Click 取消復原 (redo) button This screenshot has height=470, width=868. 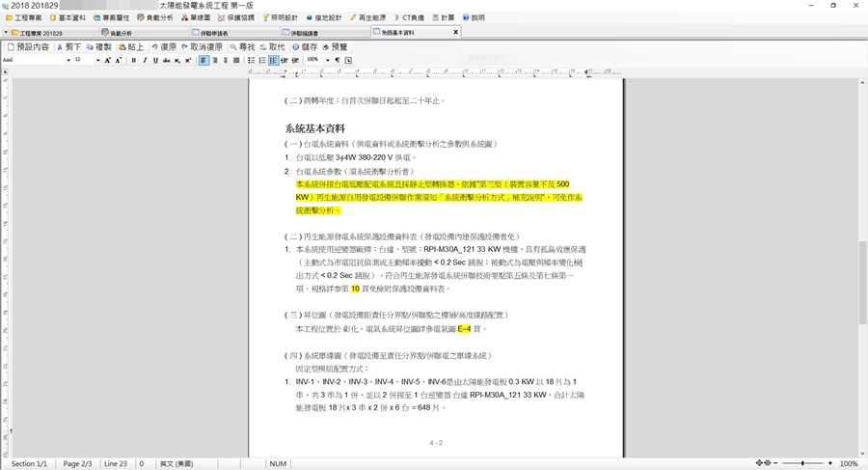(203, 47)
